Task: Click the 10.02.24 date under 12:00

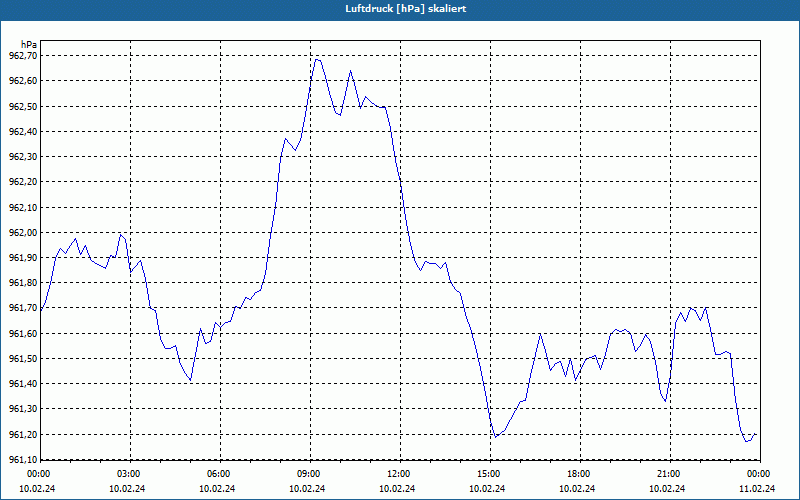Action: click(397, 488)
